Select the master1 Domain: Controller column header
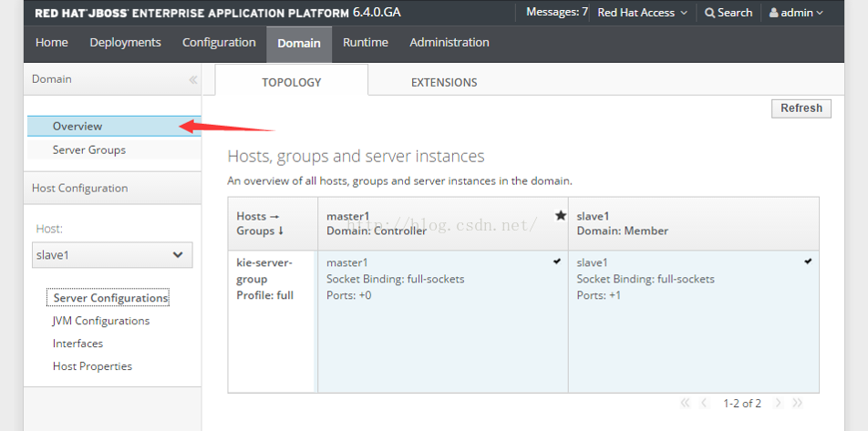Image resolution: width=868 pixels, height=431 pixels. click(x=443, y=223)
